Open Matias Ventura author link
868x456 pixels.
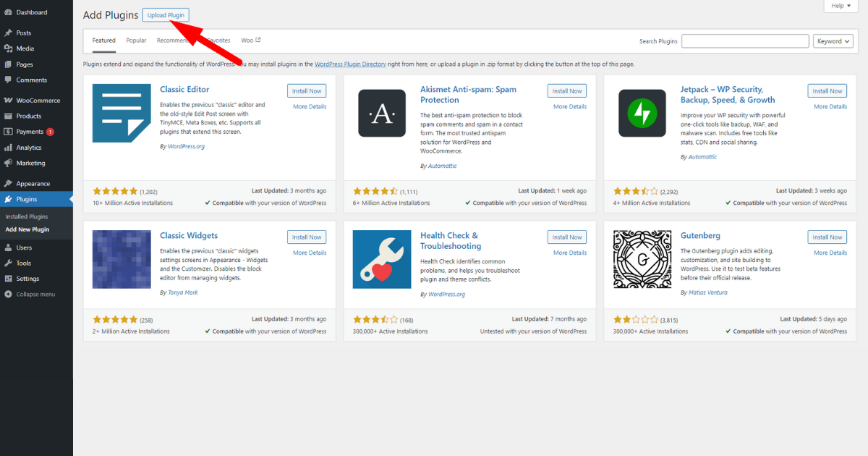point(708,292)
